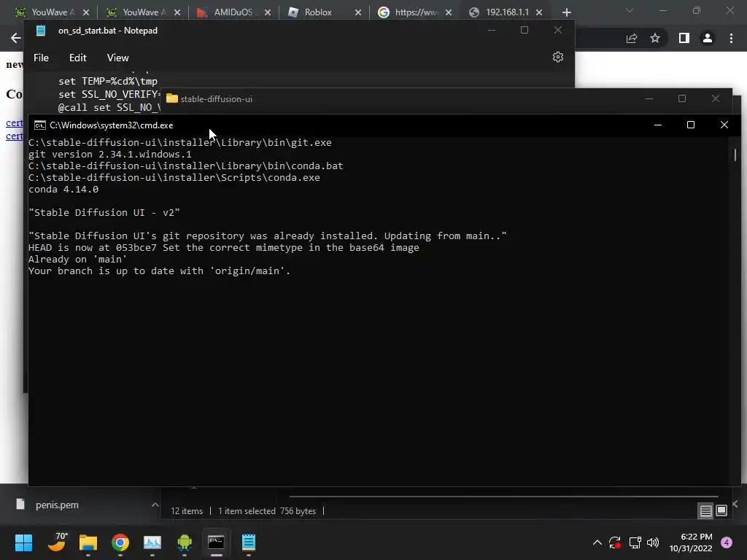
Task: Show hidden system tray icons
Action: tap(597, 542)
